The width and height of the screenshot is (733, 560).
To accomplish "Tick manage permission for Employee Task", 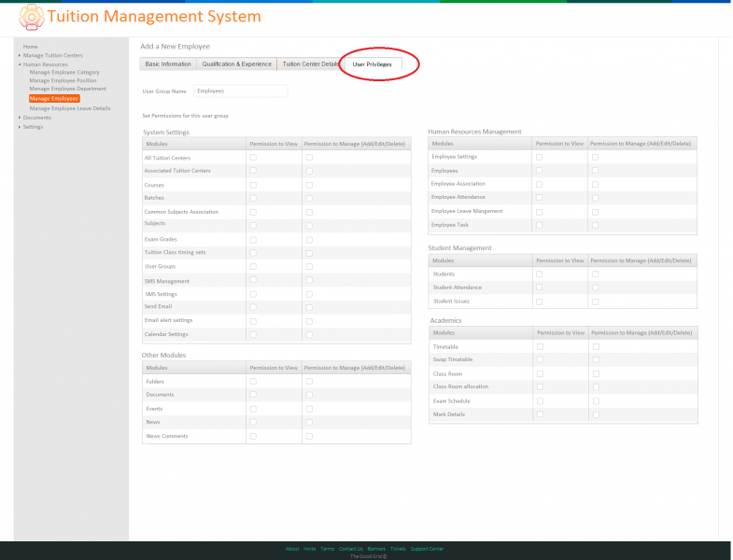I will click(595, 225).
